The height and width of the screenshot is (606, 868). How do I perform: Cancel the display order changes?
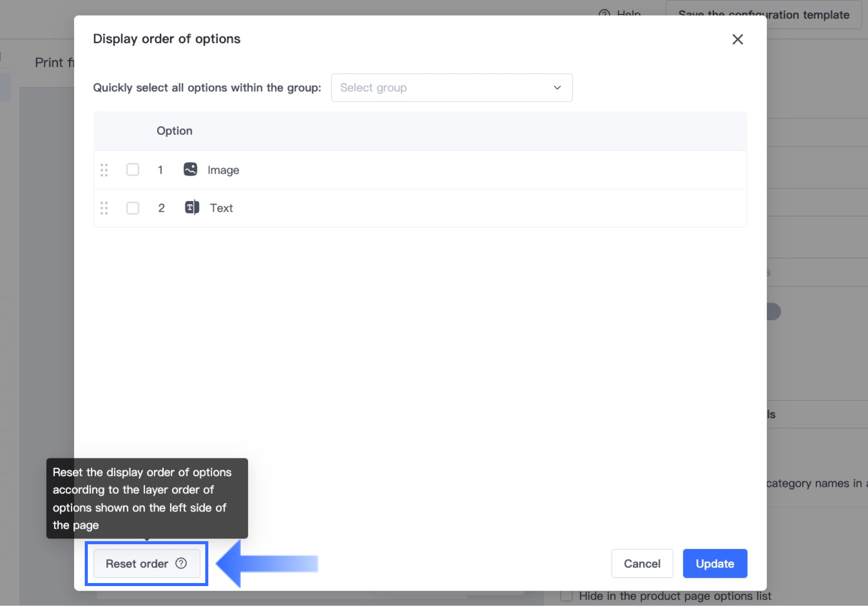642,564
